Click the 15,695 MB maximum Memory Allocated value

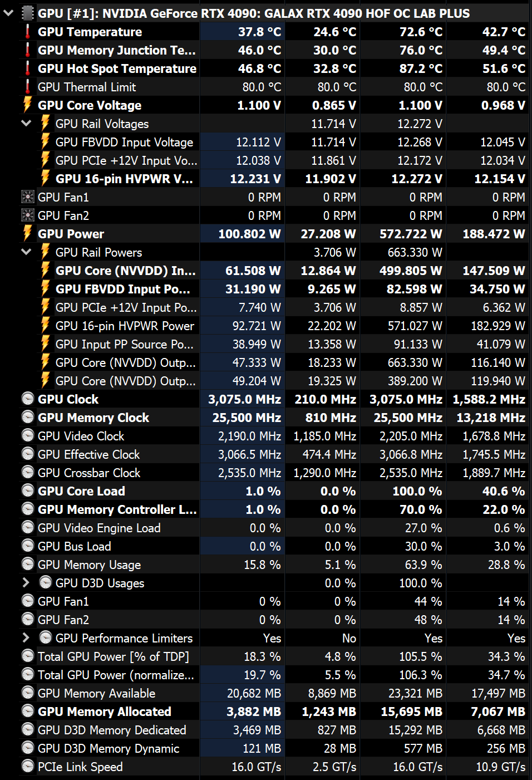point(411,712)
